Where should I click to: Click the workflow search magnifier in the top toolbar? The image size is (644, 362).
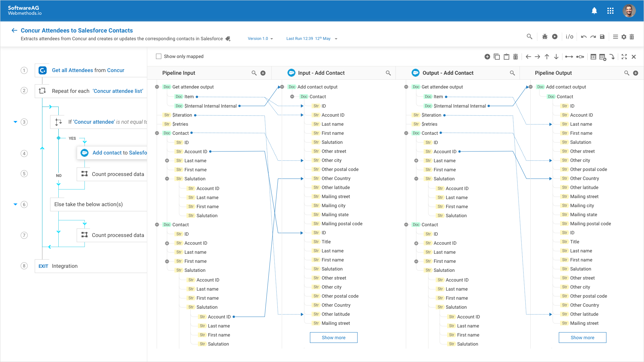coord(530,37)
